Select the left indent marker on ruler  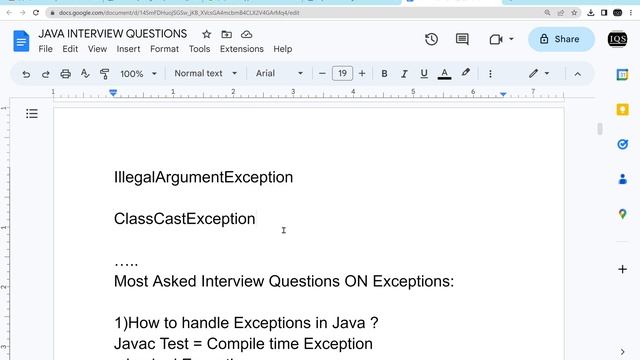(113, 93)
